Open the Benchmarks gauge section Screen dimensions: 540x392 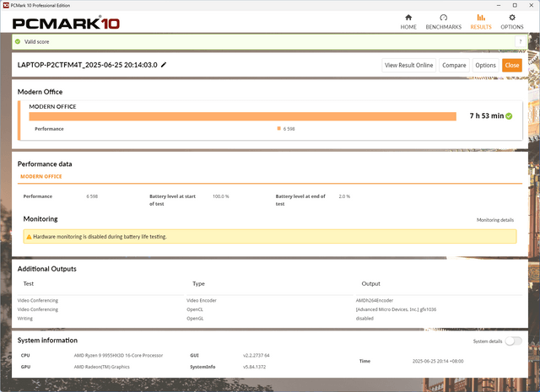[443, 22]
